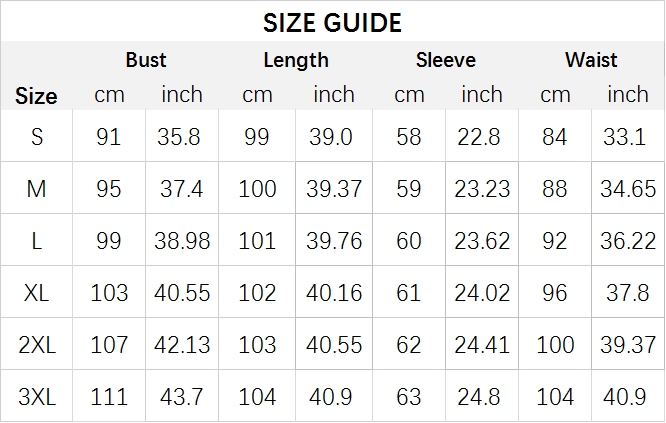The width and height of the screenshot is (666, 423).
Task: Click the 24.8 sleeve inch cell
Action: (479, 397)
